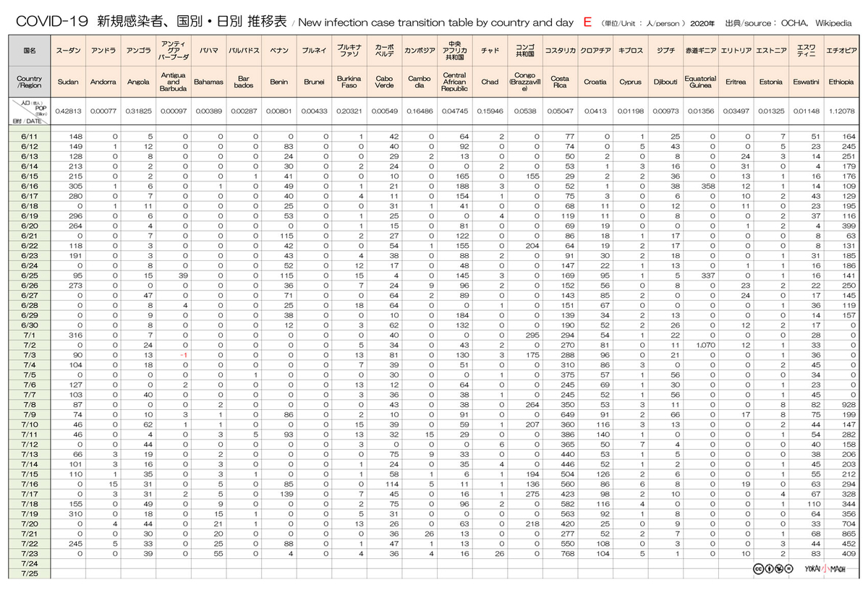The height and width of the screenshot is (590, 868).
Task: Click the non-commercial yen license icon
Action: pos(778,568)
